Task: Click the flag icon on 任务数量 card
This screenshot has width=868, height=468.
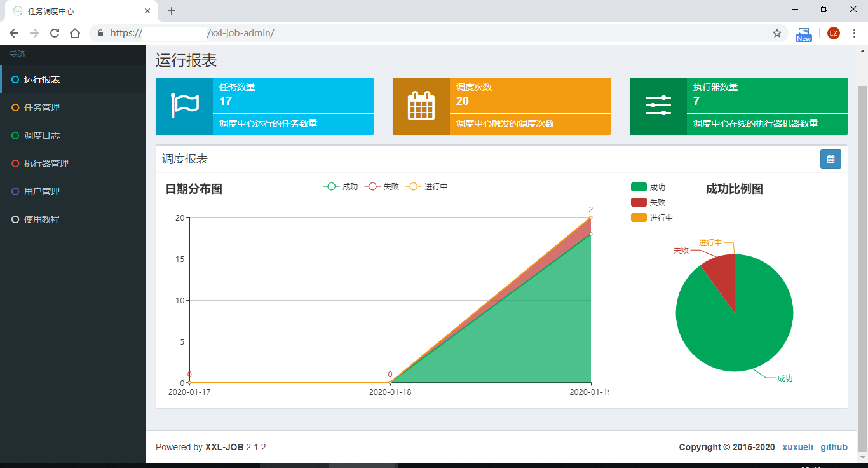Action: coord(184,106)
